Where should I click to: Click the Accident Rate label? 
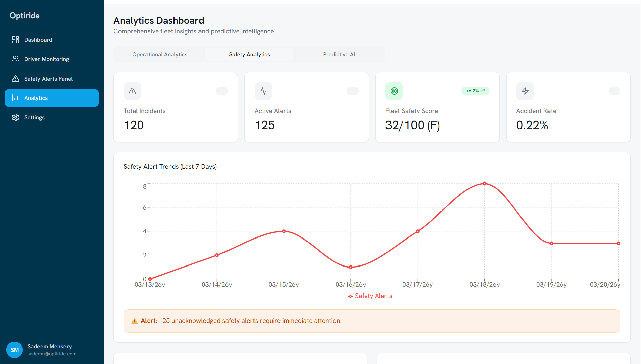coord(536,111)
